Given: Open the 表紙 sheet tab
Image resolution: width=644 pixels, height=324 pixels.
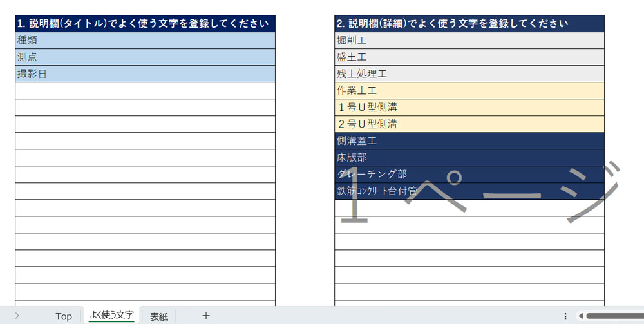Looking at the screenshot, I should tap(159, 316).
